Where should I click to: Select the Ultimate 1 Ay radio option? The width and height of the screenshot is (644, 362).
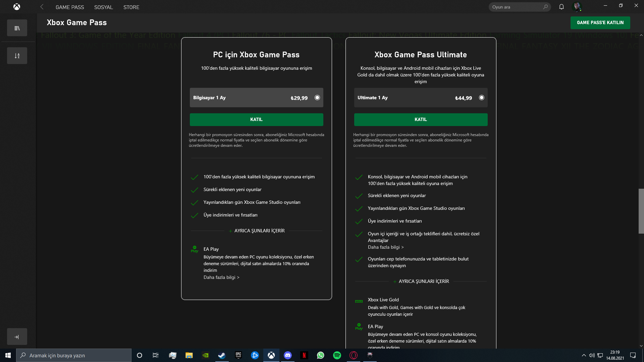(482, 98)
